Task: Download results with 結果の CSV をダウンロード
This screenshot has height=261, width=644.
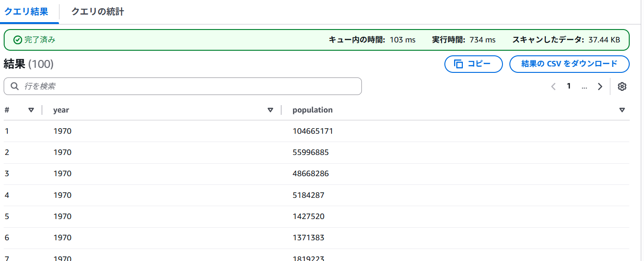Action: 569,64
